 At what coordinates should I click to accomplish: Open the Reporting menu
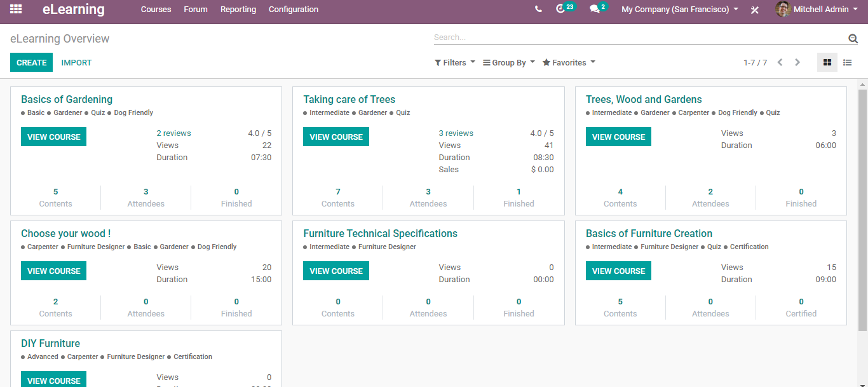pos(238,10)
